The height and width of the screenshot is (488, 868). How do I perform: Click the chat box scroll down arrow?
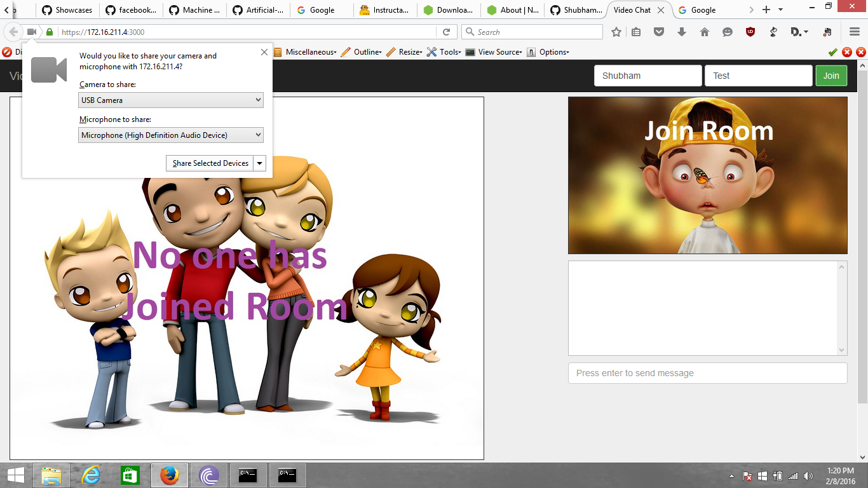[843, 350]
